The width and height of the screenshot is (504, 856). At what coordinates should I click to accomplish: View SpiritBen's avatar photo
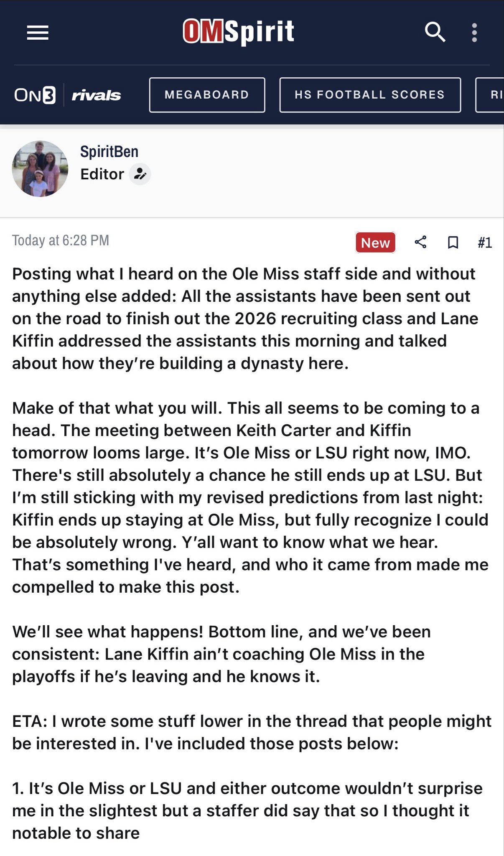[x=40, y=169]
